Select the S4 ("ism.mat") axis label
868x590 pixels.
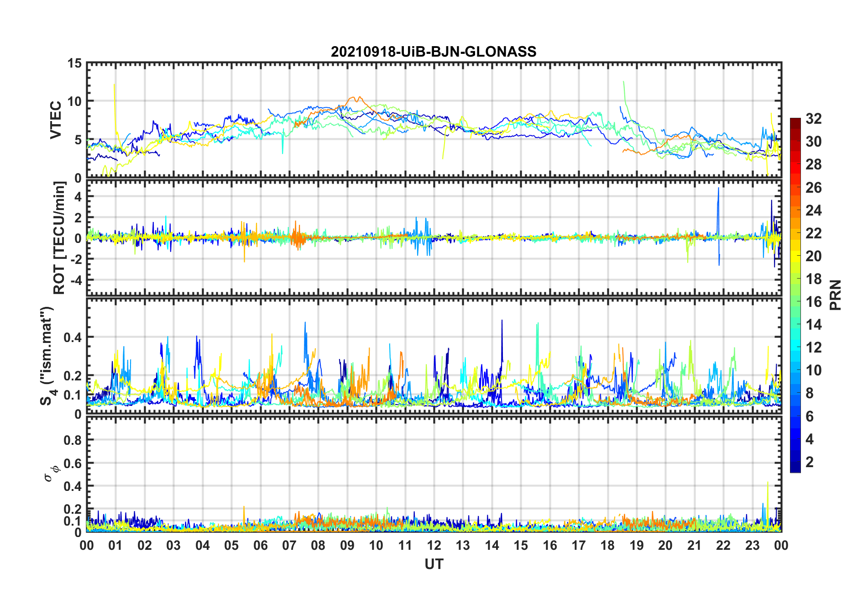pos(47,356)
